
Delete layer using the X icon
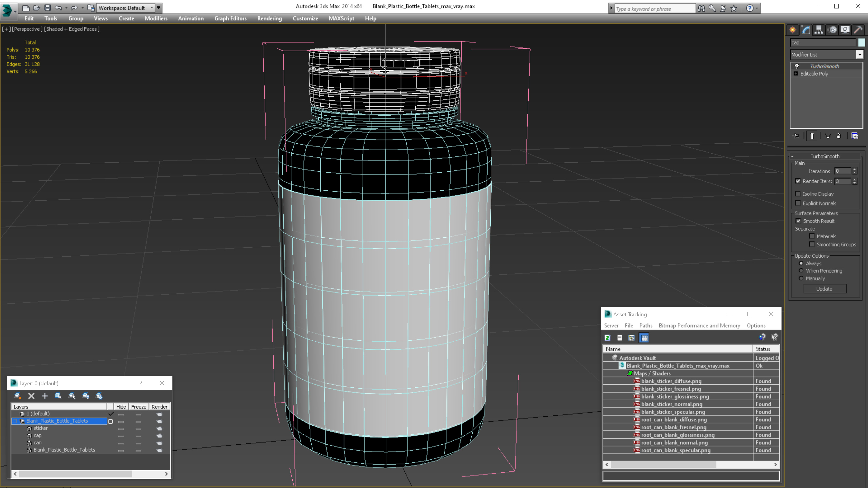pyautogui.click(x=31, y=396)
